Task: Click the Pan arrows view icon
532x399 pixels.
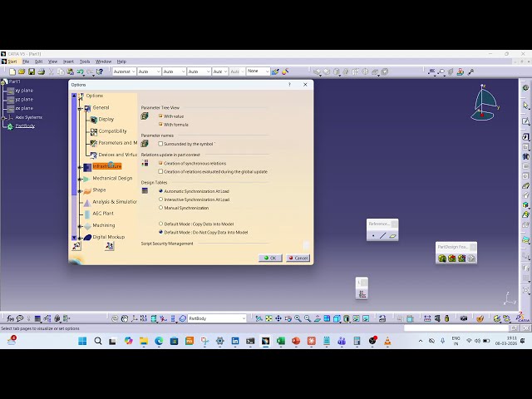Action: (278, 318)
